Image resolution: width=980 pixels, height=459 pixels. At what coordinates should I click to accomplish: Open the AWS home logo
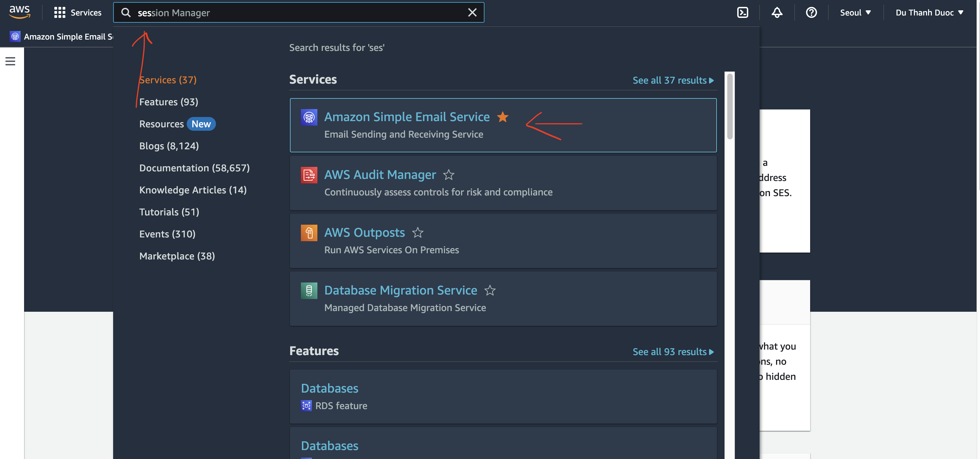pyautogui.click(x=19, y=12)
